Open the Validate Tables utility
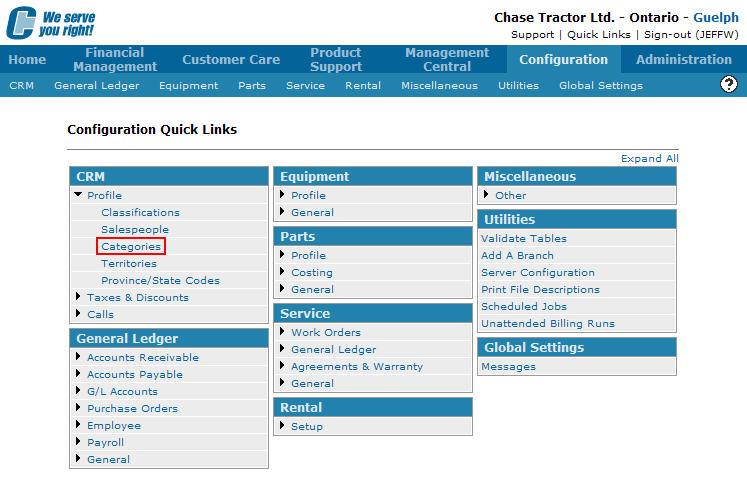 coord(524,238)
